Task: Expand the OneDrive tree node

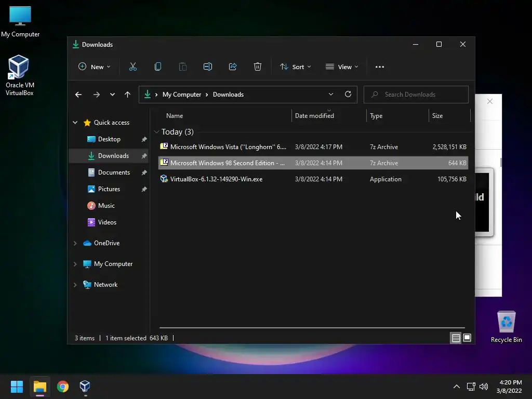Action: point(75,243)
